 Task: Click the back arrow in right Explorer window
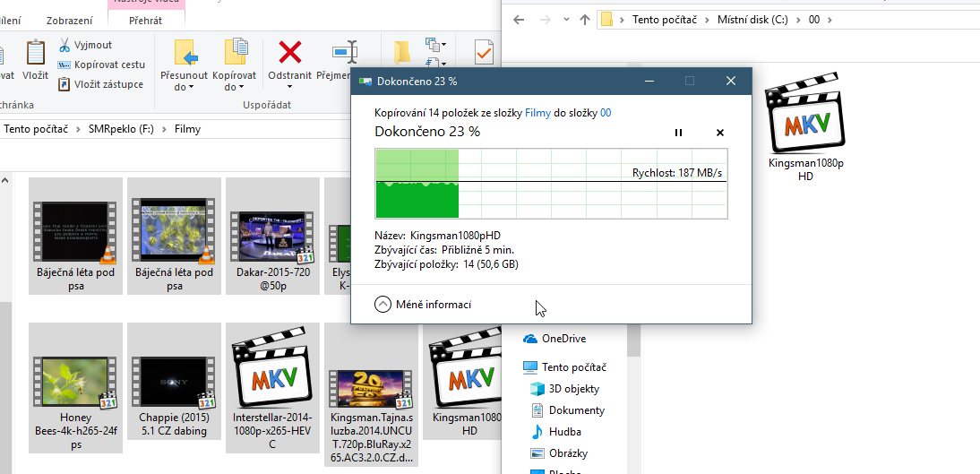[x=519, y=20]
